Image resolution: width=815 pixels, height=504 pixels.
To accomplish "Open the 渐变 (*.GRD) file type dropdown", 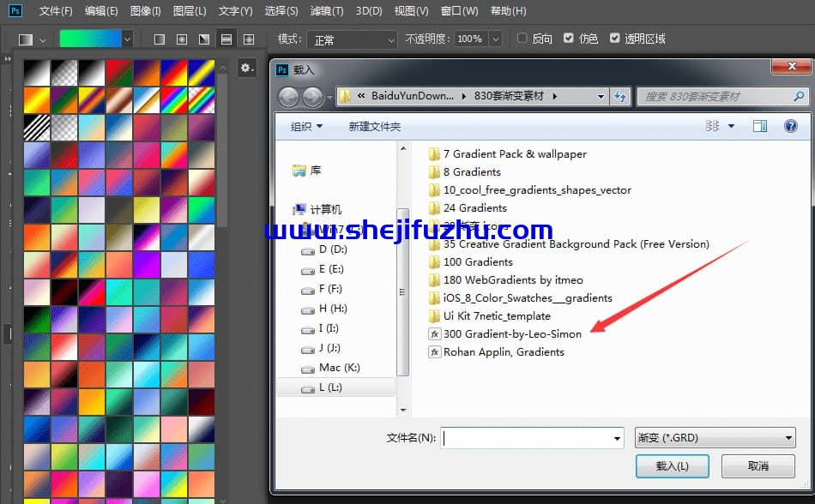I will [715, 438].
